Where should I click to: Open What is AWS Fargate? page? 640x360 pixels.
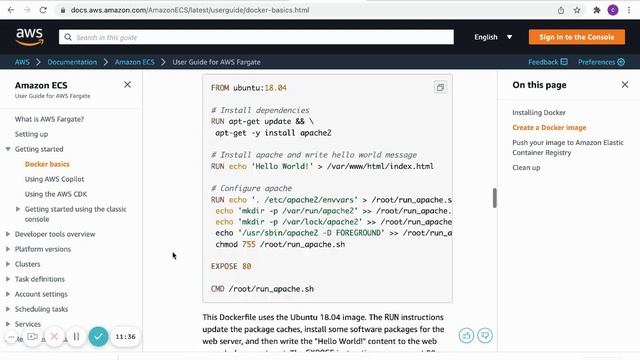[x=49, y=119]
